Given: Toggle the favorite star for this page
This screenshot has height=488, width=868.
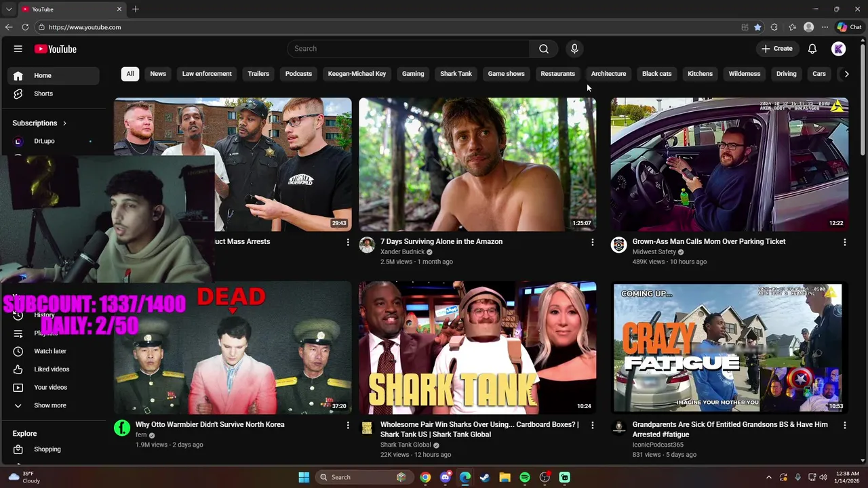Looking at the screenshot, I should click(x=757, y=27).
